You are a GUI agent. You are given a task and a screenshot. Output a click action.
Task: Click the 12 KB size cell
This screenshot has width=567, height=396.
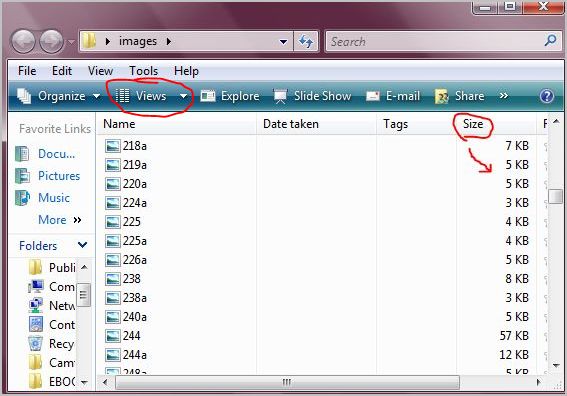tap(514, 355)
